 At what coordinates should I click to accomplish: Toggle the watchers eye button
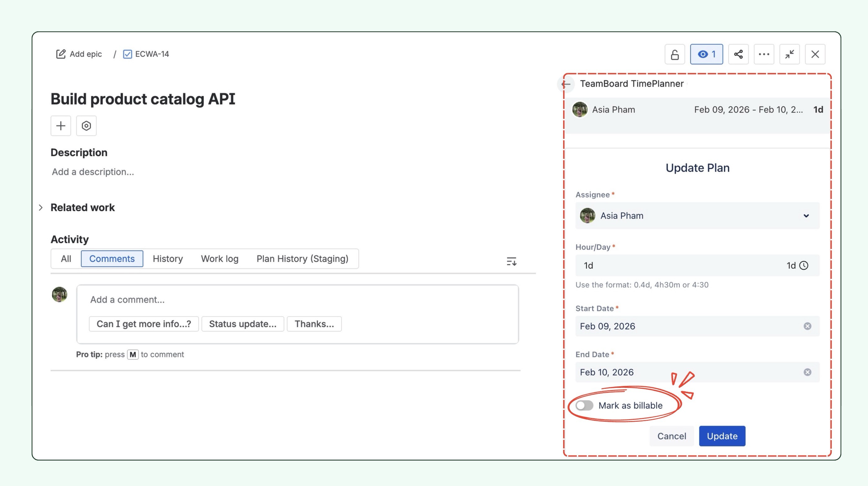point(706,54)
